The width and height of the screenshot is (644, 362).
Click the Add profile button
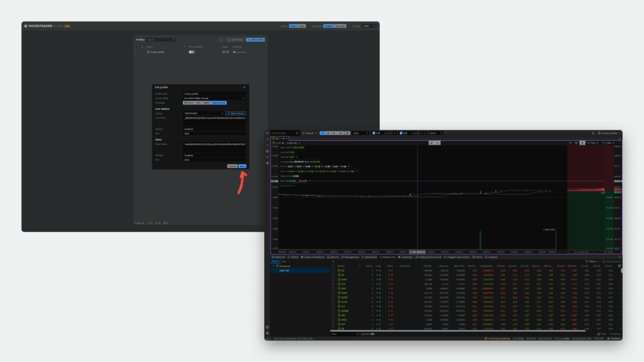(255, 40)
